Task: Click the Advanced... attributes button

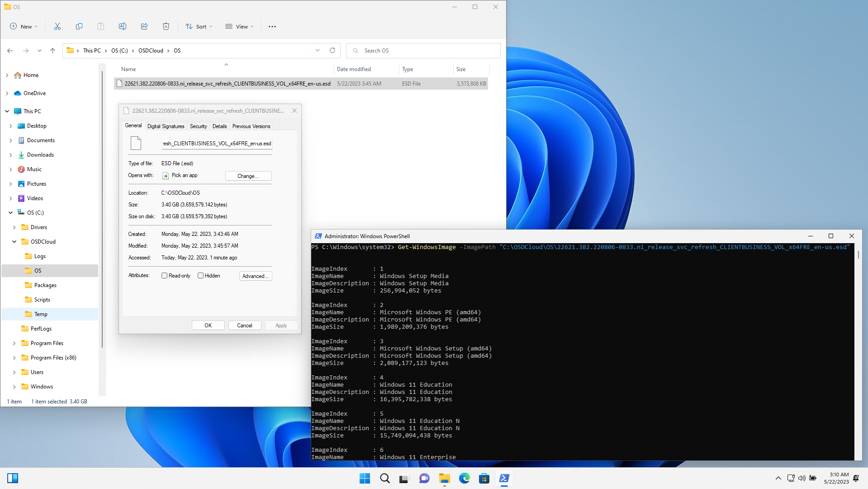Action: (255, 276)
